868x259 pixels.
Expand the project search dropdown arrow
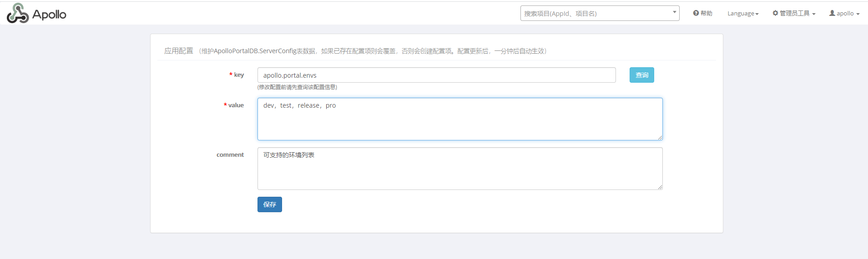point(674,12)
